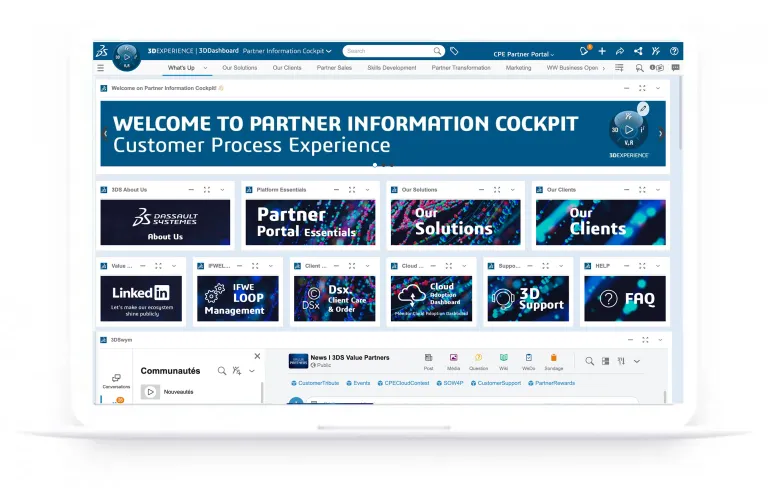Open the SOW4P link
The width and height of the screenshot is (768, 488).
tap(450, 383)
